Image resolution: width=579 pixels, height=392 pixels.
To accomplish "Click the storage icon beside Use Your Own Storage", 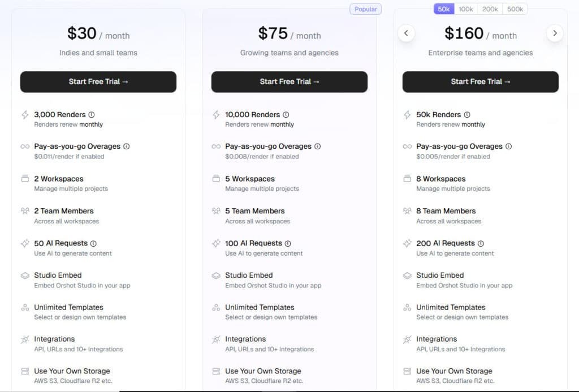I will tap(25, 371).
